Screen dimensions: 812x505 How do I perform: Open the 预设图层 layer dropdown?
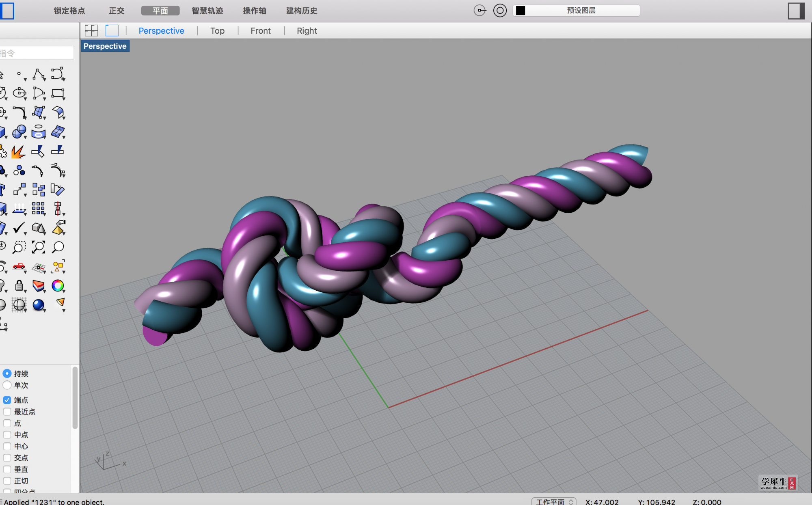[x=577, y=11]
